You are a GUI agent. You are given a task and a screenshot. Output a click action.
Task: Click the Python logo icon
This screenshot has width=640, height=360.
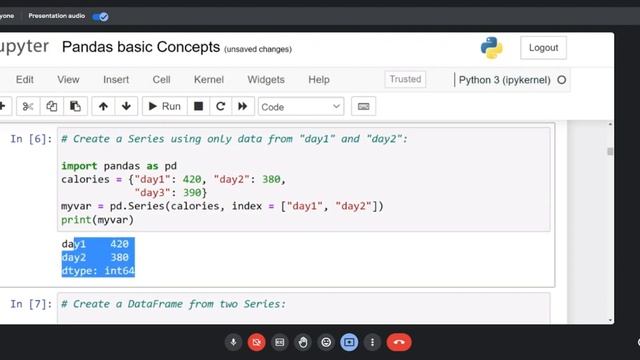(491, 48)
